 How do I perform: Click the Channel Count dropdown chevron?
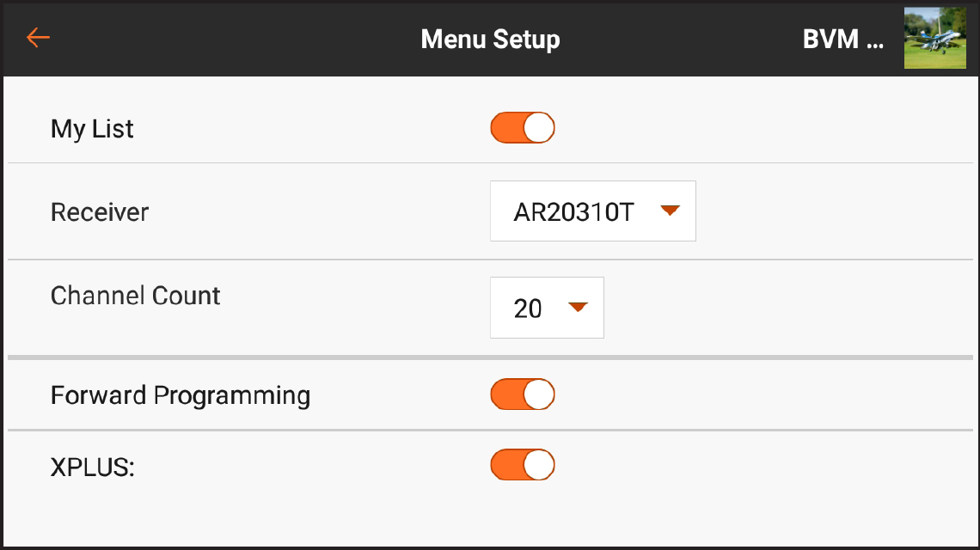[579, 308]
